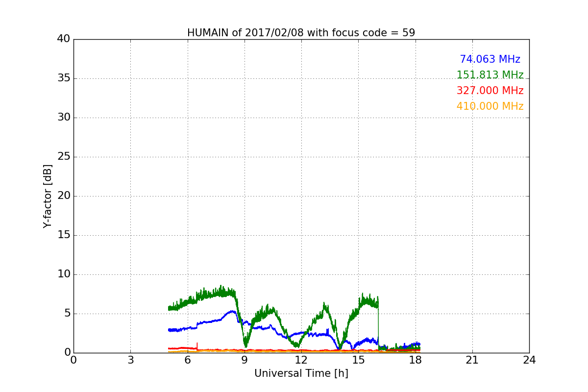Click the y-axis tick label 10
This screenshot has width=588, height=392.
click(64, 274)
